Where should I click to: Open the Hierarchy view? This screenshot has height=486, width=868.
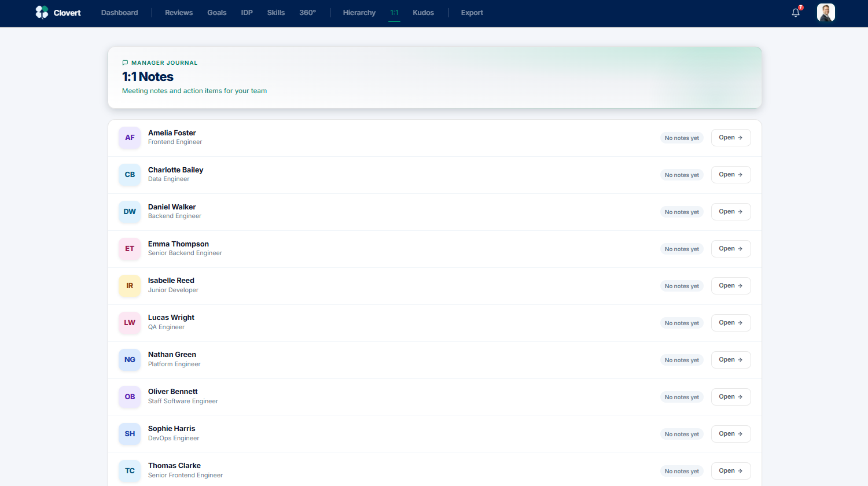coord(359,13)
